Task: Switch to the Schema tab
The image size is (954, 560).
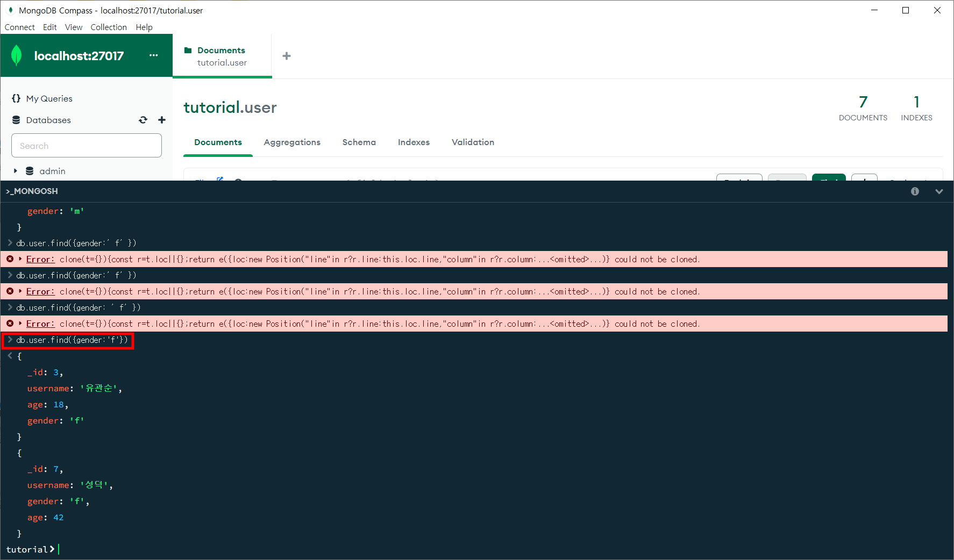Action: click(x=359, y=142)
